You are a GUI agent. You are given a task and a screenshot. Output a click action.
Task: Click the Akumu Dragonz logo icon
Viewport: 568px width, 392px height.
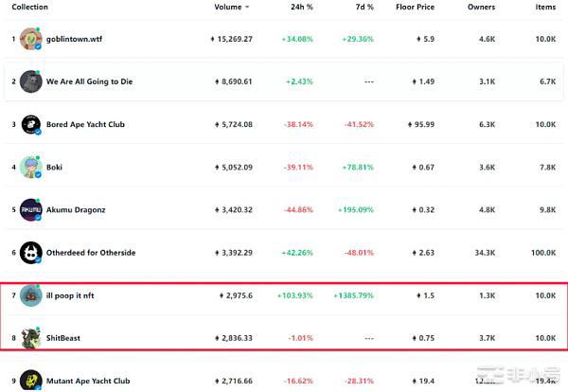point(30,210)
